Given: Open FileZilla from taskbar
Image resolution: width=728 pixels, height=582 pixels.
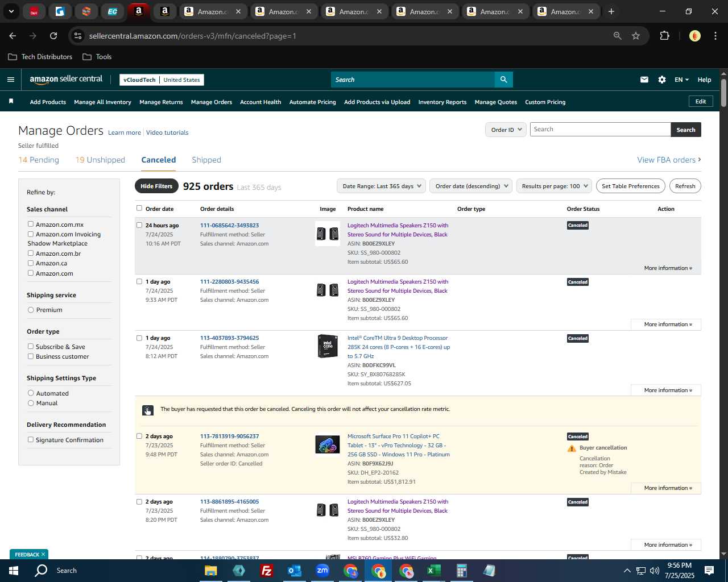Looking at the screenshot, I should point(266,571).
